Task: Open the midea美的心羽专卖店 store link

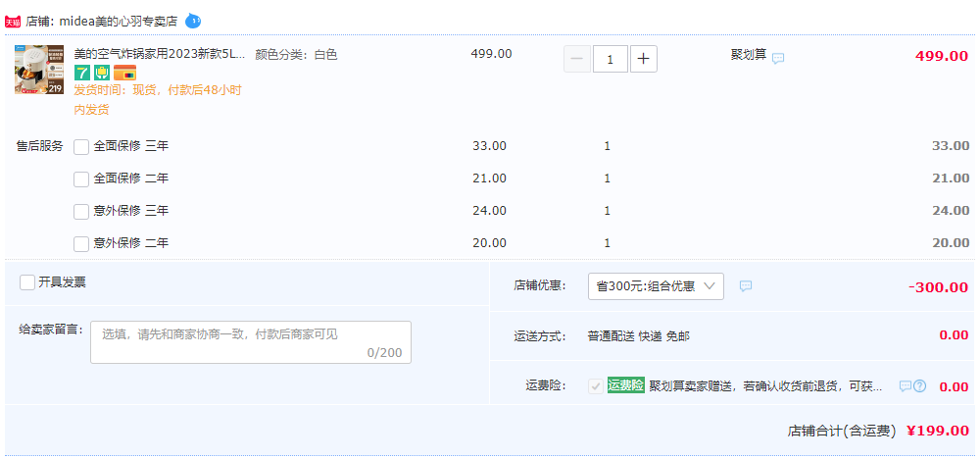Action: coord(119,22)
